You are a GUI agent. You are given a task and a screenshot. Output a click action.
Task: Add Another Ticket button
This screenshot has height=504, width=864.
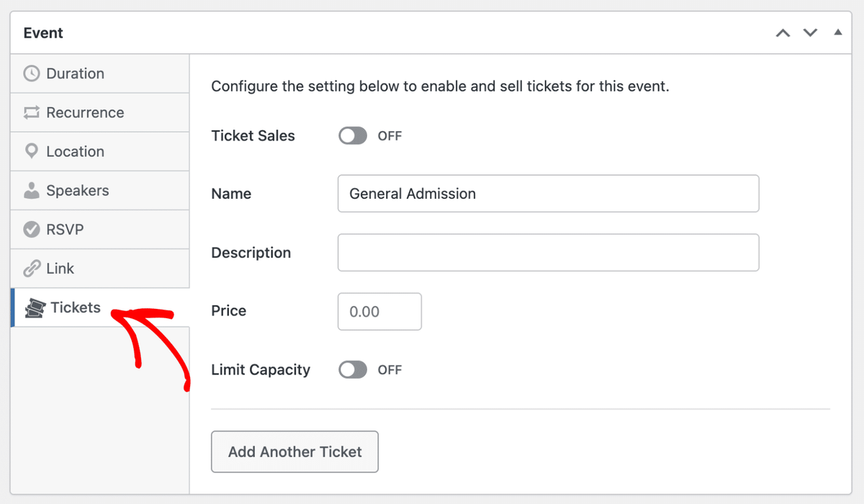[x=294, y=452]
